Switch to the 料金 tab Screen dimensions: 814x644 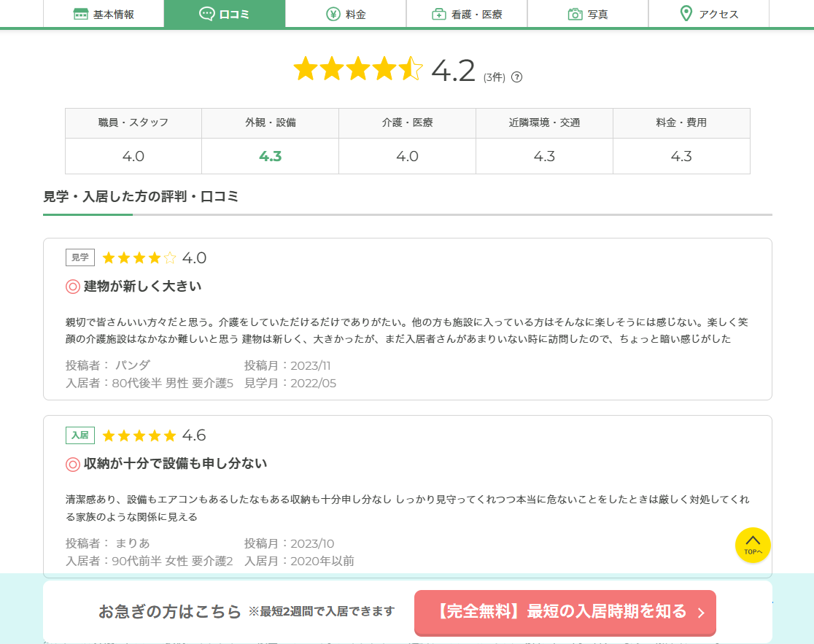pos(345,14)
